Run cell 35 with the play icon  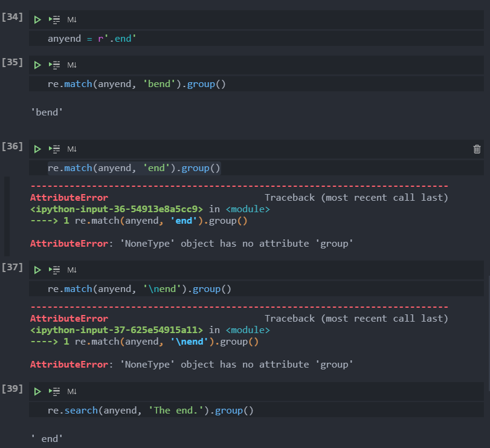tap(37, 65)
